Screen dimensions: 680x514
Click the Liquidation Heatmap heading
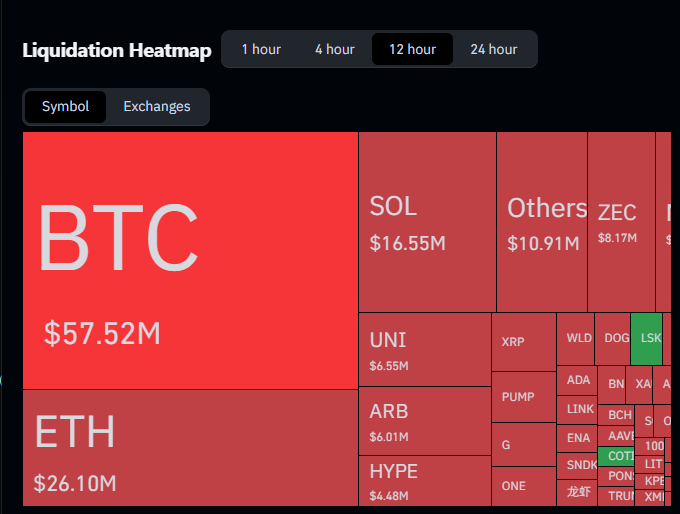[x=117, y=50]
